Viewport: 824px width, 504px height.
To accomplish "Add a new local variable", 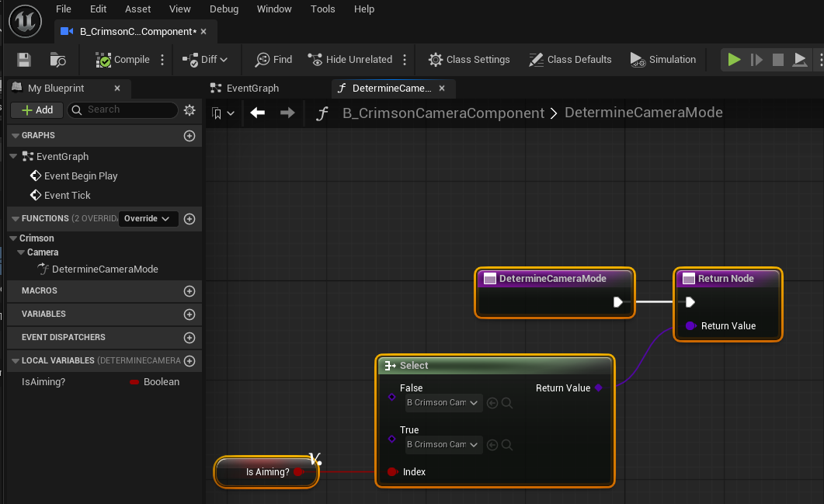I will (189, 361).
